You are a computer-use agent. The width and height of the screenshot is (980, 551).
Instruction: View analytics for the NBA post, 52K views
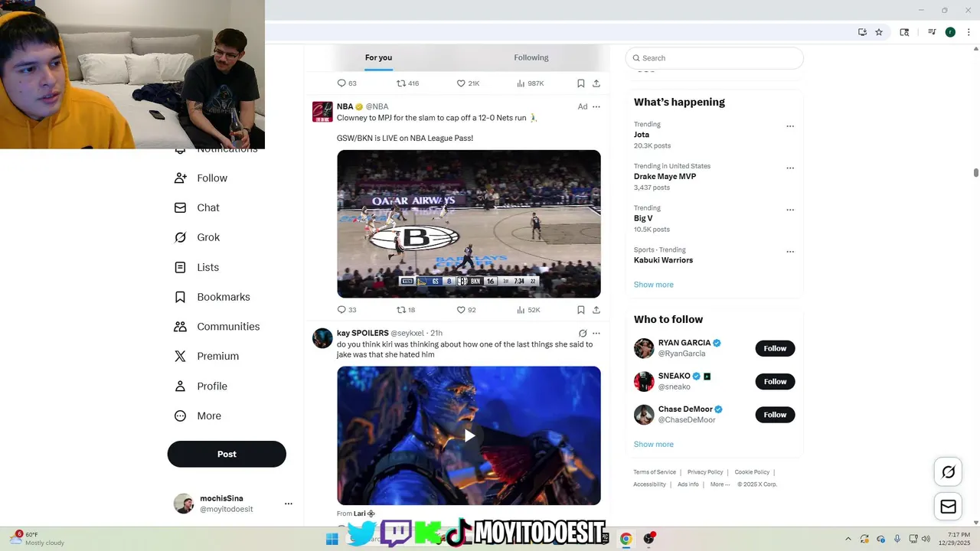pyautogui.click(x=528, y=310)
